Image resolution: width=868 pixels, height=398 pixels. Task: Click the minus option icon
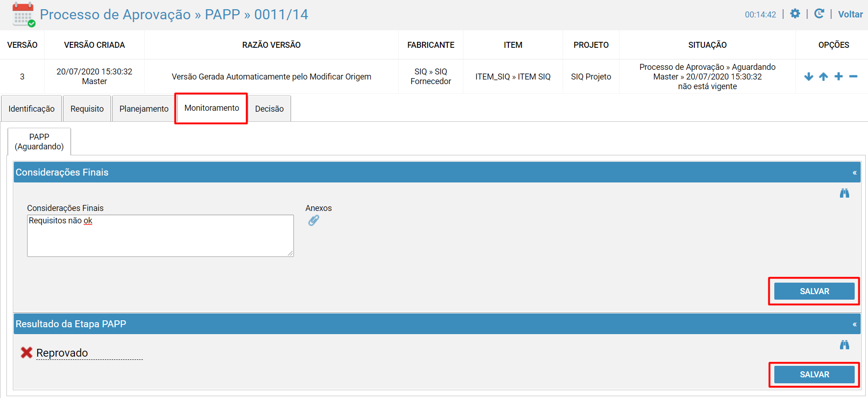point(853,76)
